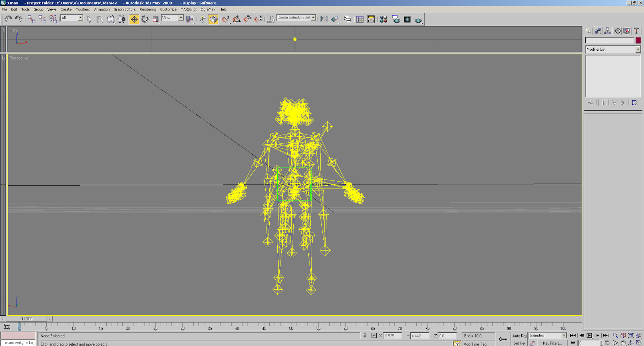644x346 pixels.
Task: Click the Configure Modifier Sets icon
Action: (x=635, y=103)
